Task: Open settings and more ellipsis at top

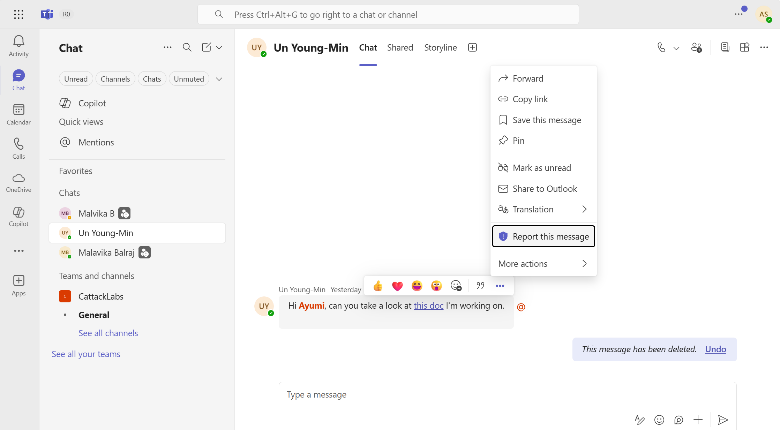Action: tap(739, 14)
